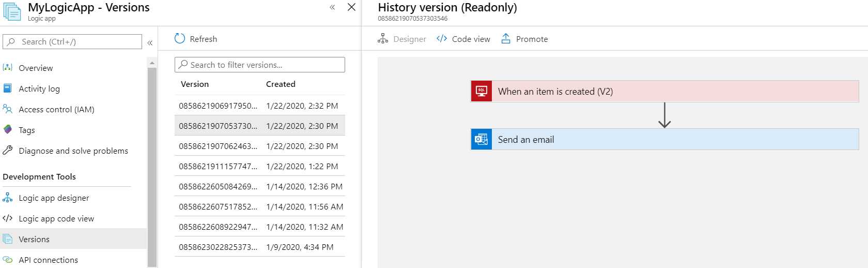Click the 1/14/2020, 12:36 PM created date
868x268 pixels.
[x=304, y=186]
